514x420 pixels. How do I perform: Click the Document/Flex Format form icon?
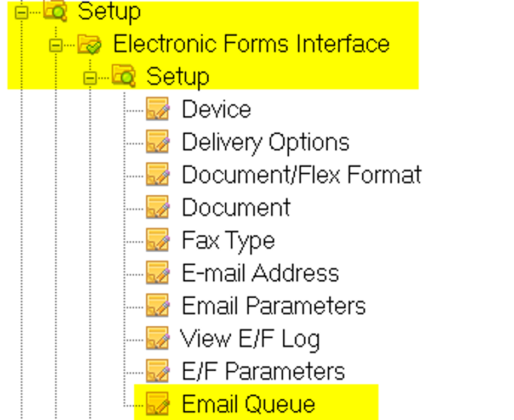pyautogui.click(x=158, y=174)
